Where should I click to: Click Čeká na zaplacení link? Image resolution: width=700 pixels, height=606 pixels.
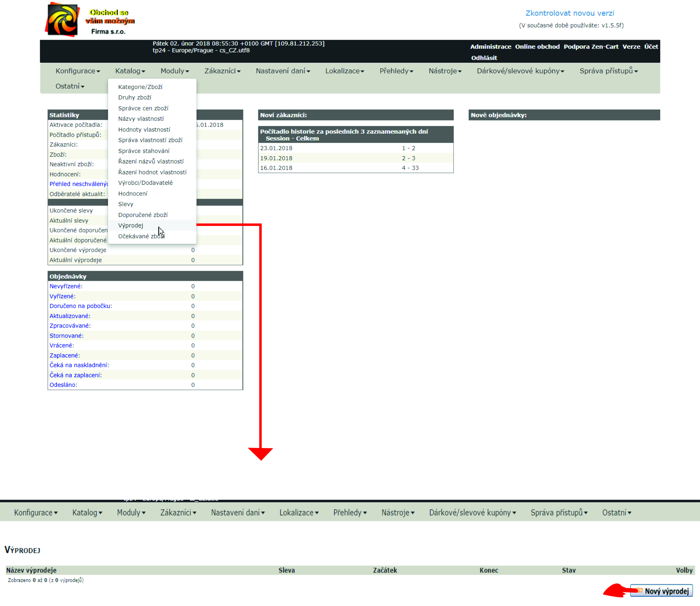coord(75,375)
